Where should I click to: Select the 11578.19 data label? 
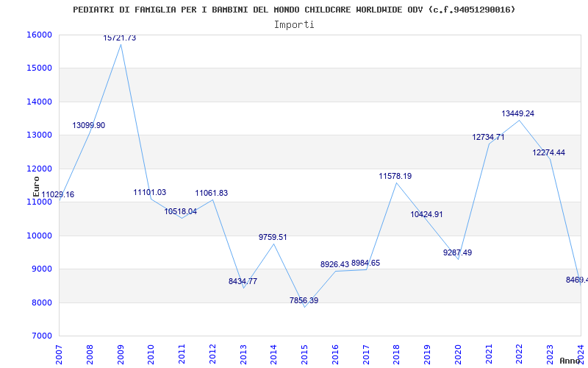point(395,176)
